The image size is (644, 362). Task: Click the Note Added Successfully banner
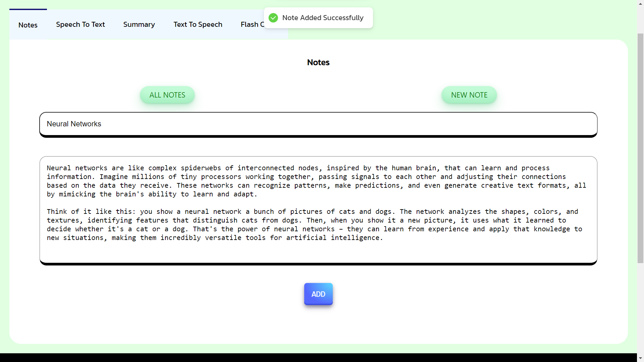318,18
